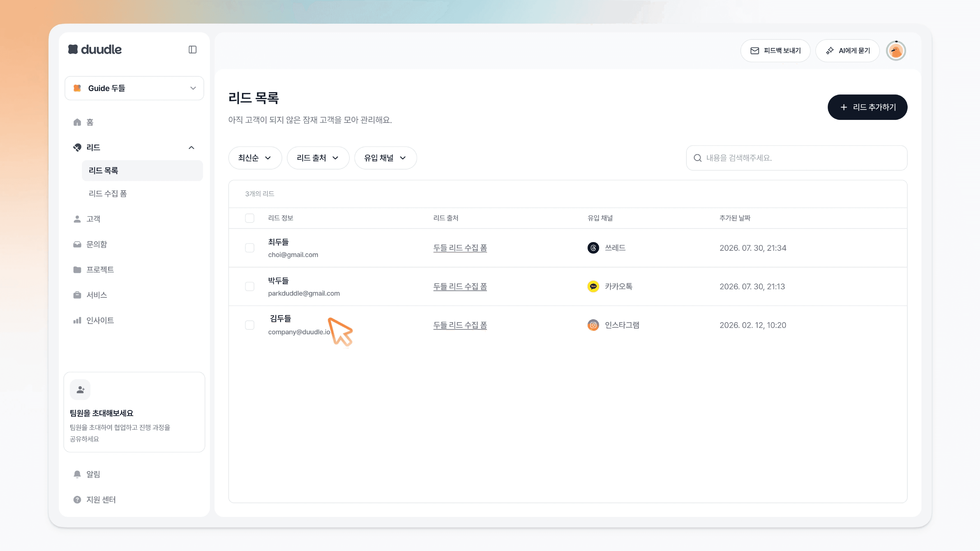Collapse the sidebar with the panel icon
Screen dimensions: 980x551
(x=192, y=49)
